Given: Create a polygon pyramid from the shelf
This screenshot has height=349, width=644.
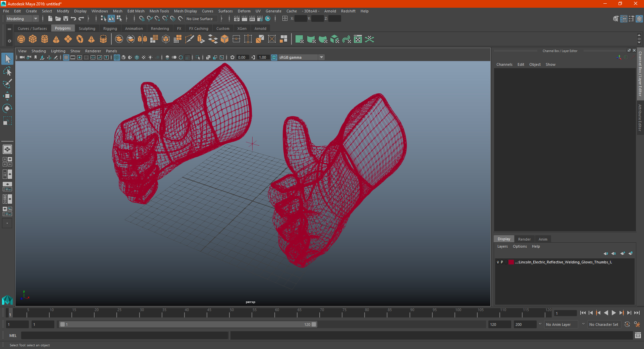Looking at the screenshot, I should 92,39.
